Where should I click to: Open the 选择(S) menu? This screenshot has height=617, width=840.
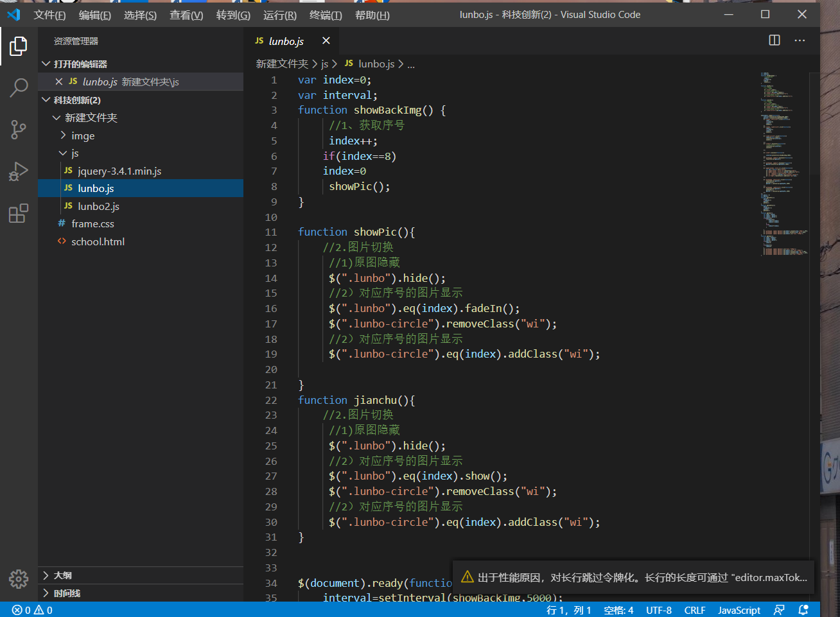click(x=140, y=15)
